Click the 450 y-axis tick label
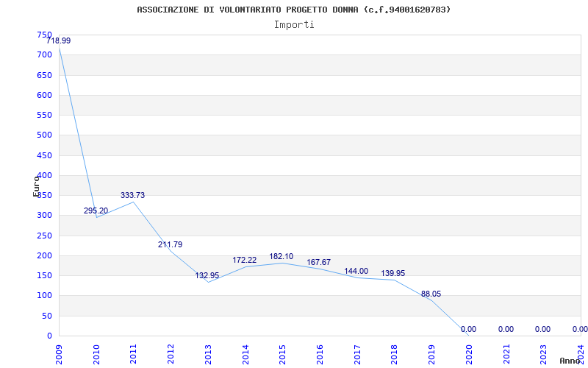 point(44,155)
